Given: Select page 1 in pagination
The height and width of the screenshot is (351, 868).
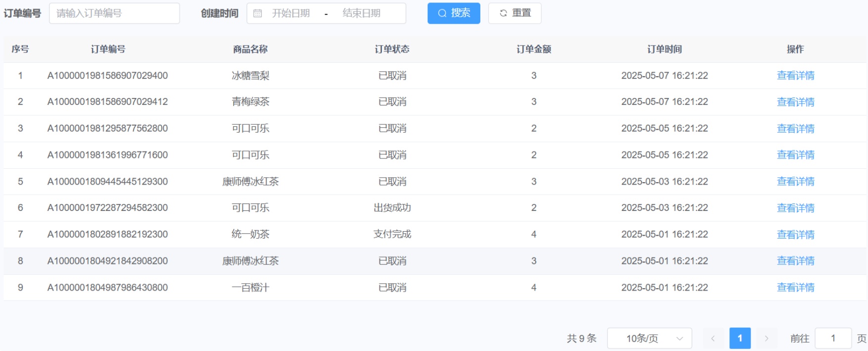Looking at the screenshot, I should (740, 338).
